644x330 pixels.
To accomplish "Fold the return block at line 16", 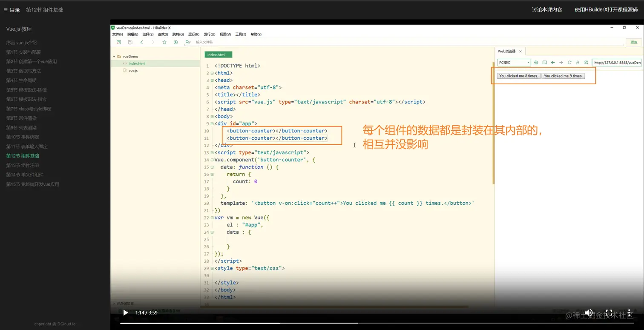I will [213, 175].
